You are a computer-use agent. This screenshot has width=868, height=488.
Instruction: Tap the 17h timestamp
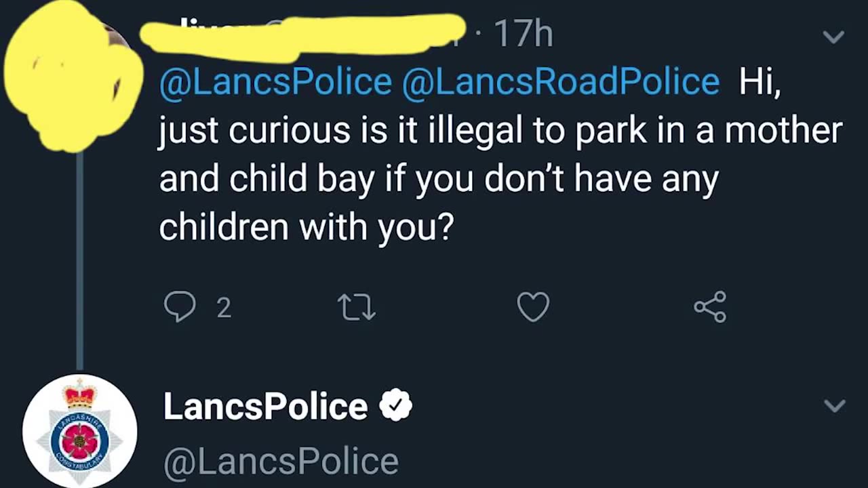pos(523,34)
